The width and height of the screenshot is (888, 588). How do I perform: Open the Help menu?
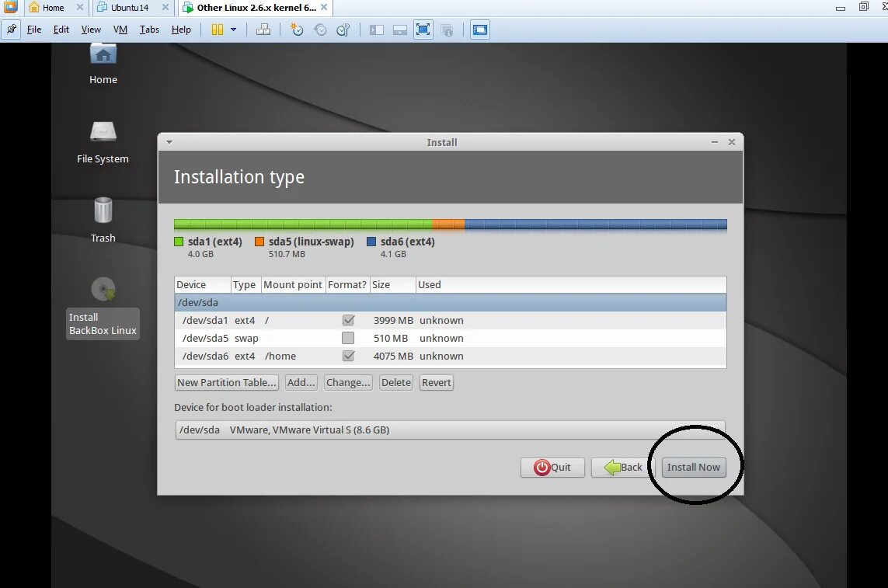[181, 30]
